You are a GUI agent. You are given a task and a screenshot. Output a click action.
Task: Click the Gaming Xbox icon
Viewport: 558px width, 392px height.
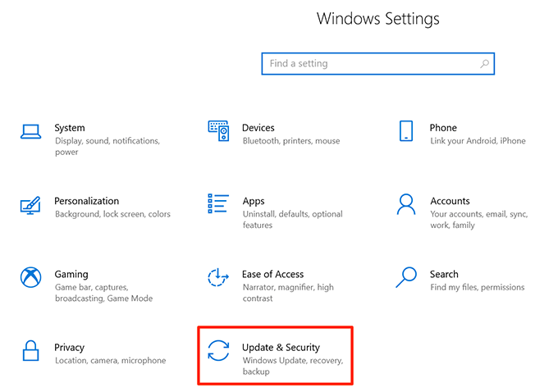30,277
